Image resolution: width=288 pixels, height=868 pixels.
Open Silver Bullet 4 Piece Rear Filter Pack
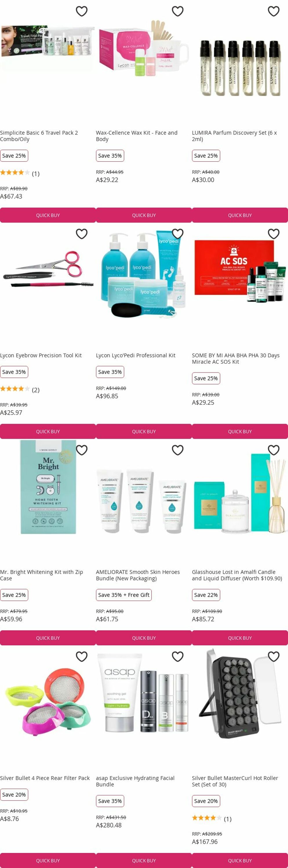45,778
